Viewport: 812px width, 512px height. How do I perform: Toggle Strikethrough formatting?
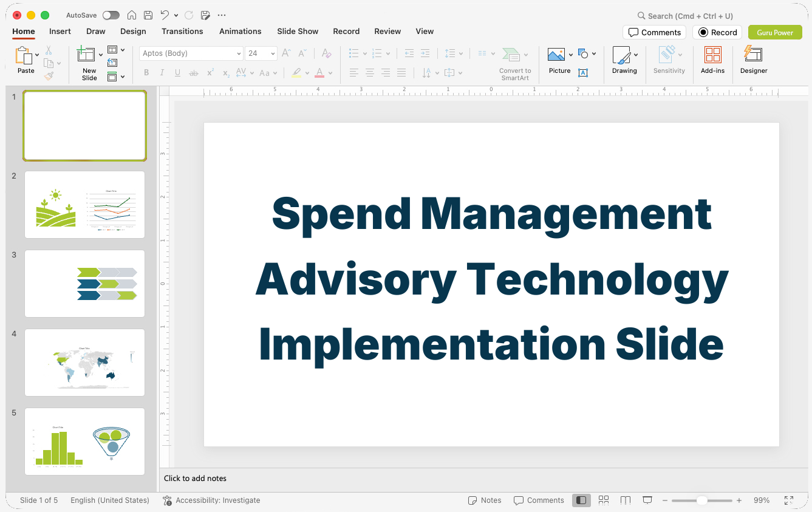[194, 73]
